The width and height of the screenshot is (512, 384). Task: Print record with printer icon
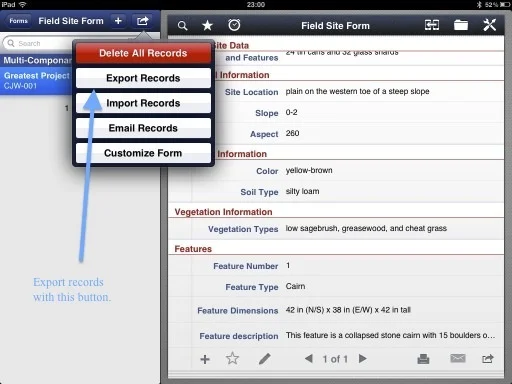[x=423, y=359]
